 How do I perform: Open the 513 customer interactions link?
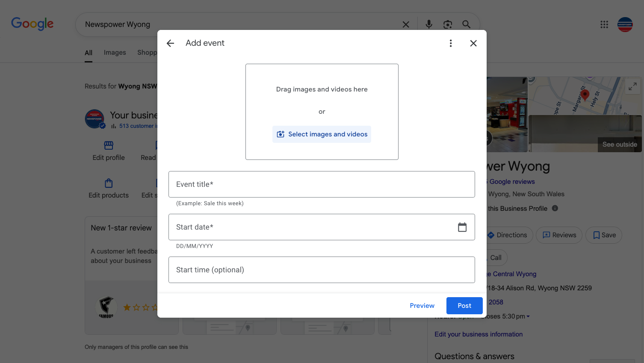pyautogui.click(x=138, y=126)
